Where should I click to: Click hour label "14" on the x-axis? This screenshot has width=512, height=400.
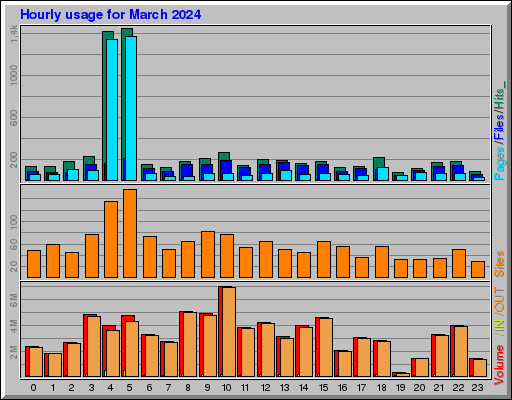click(x=303, y=388)
